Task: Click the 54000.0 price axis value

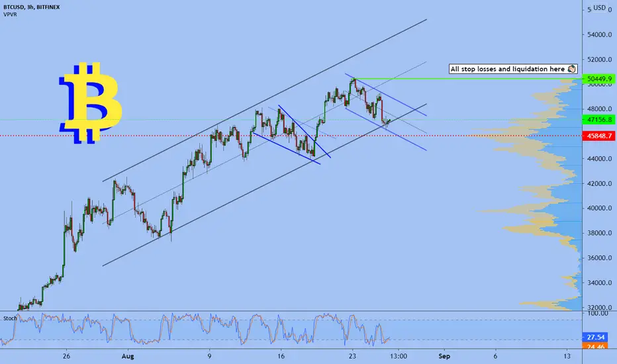Action: point(599,34)
